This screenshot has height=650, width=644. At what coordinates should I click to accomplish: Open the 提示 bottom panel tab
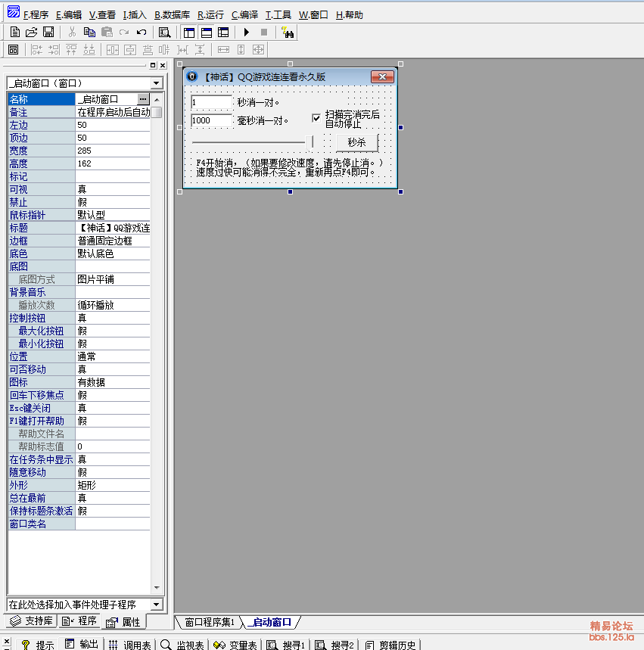(x=38, y=645)
